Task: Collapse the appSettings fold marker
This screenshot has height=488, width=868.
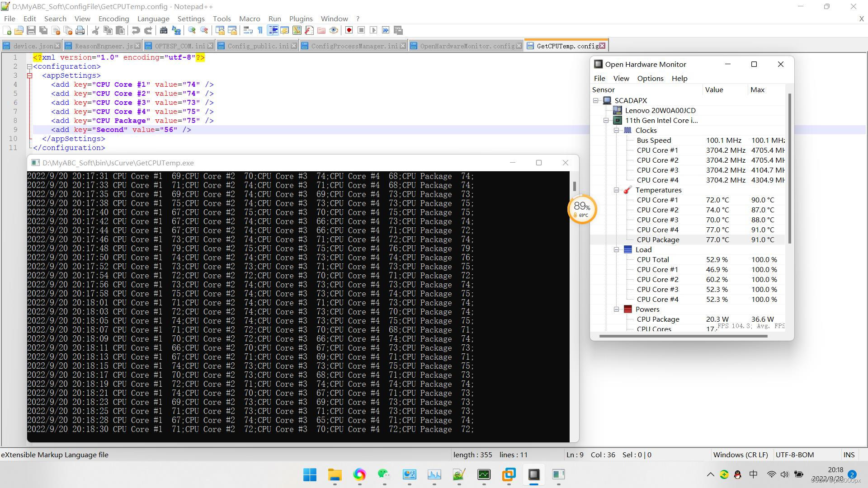Action: (30, 75)
